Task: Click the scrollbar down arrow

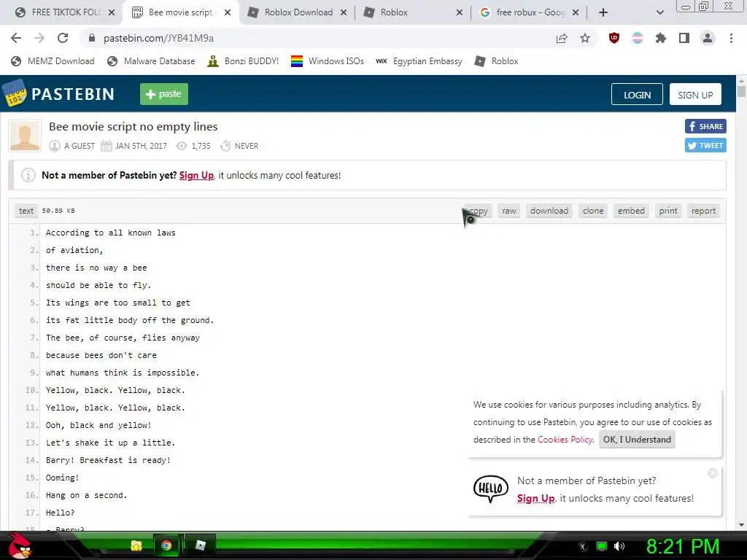Action: point(741,525)
